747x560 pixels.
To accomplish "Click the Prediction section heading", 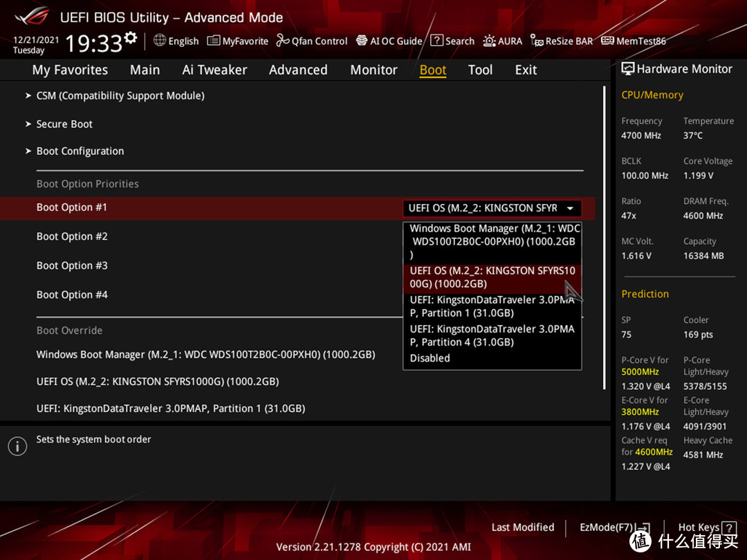I will click(645, 294).
